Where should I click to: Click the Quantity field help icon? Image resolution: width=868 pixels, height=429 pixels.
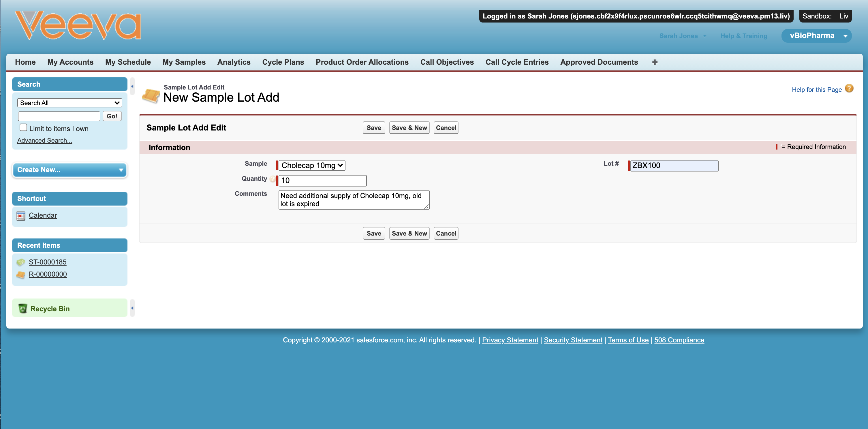coord(272,179)
